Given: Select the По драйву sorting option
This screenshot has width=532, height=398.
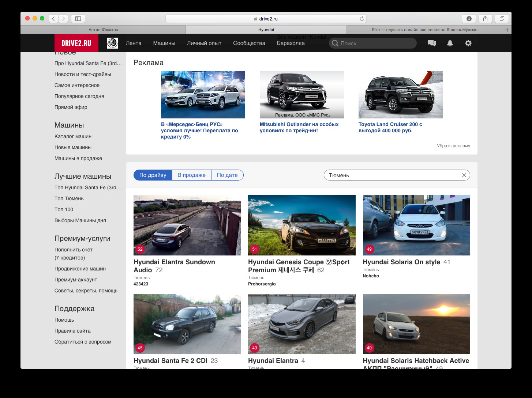Looking at the screenshot, I should tap(153, 175).
